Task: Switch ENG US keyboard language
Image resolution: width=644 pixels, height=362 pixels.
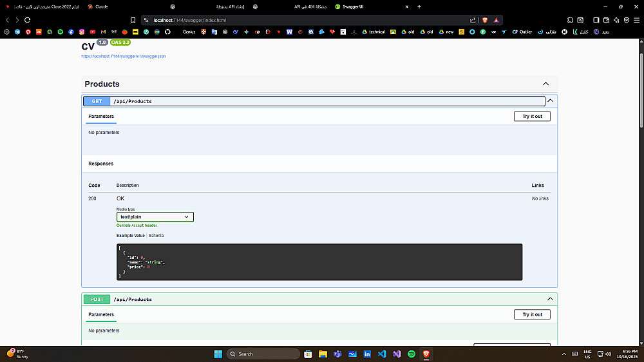Action: [587, 354]
